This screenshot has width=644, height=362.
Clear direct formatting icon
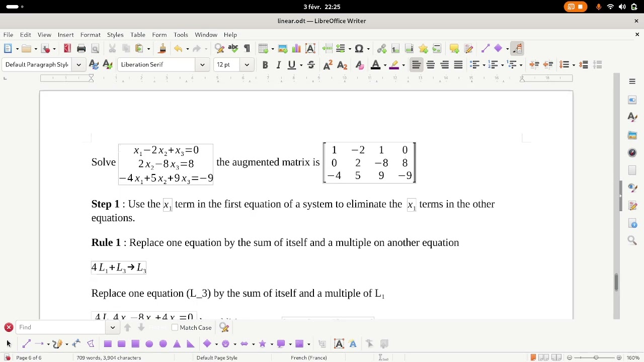click(359, 65)
